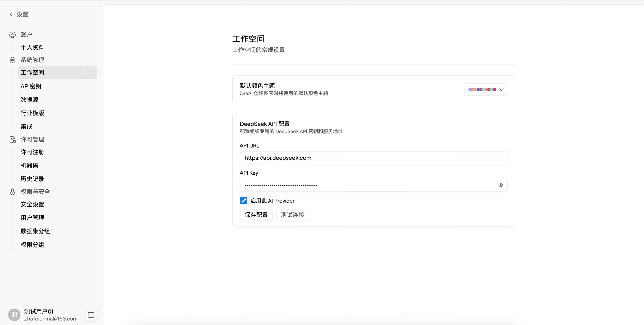Viewport: 644px width, 325px height.
Task: Open the 数据源 settings section
Action: pyautogui.click(x=29, y=99)
